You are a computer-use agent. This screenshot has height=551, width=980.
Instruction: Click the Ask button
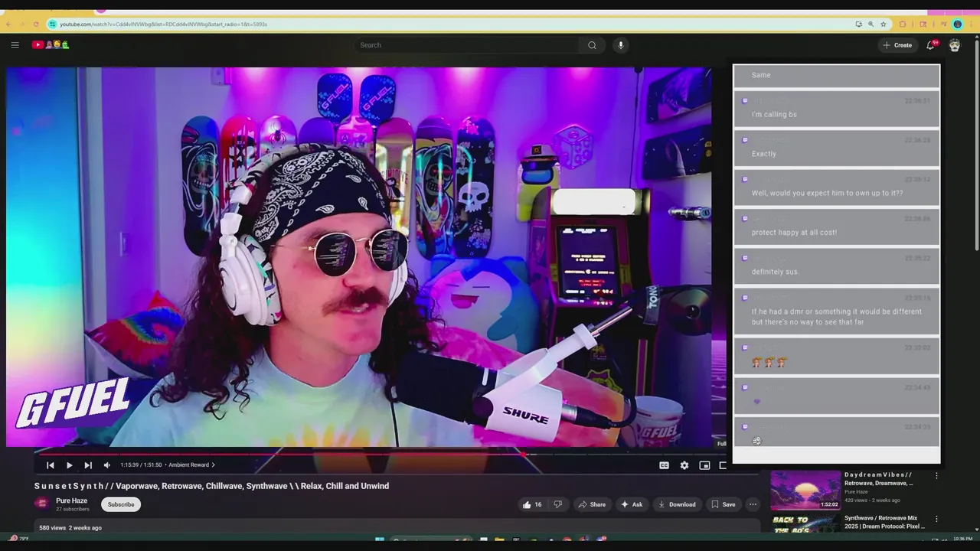click(x=632, y=504)
